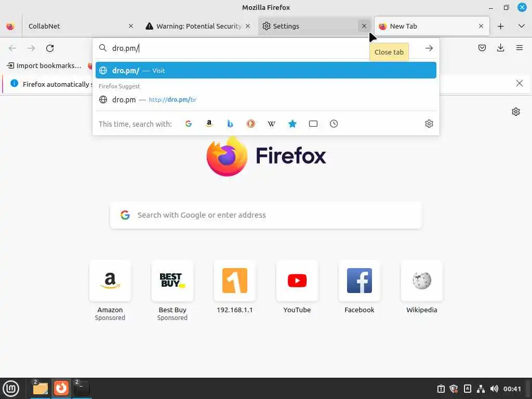The width and height of the screenshot is (532, 399).
Task: Search this time with Amazon
Action: coord(209,124)
